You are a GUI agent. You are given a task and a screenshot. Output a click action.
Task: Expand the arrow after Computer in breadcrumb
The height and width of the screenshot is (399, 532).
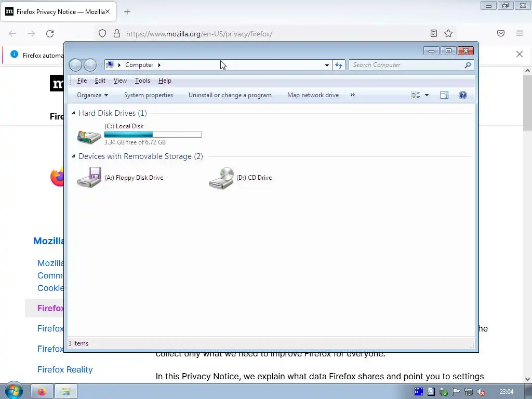(159, 65)
